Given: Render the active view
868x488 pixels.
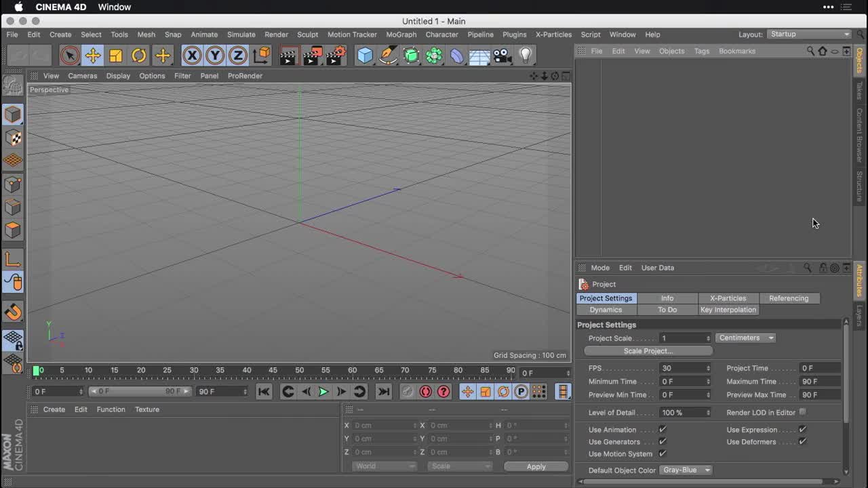Looking at the screenshot, I should click(288, 55).
